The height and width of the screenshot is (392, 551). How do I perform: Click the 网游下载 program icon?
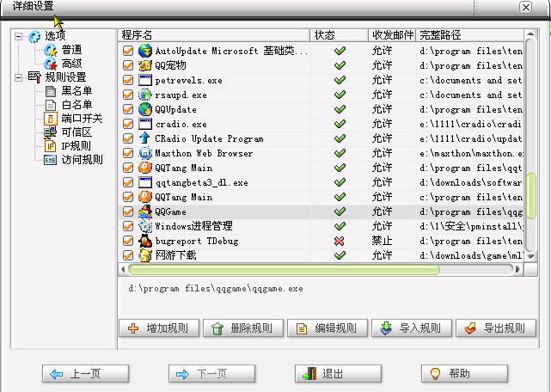(x=144, y=255)
